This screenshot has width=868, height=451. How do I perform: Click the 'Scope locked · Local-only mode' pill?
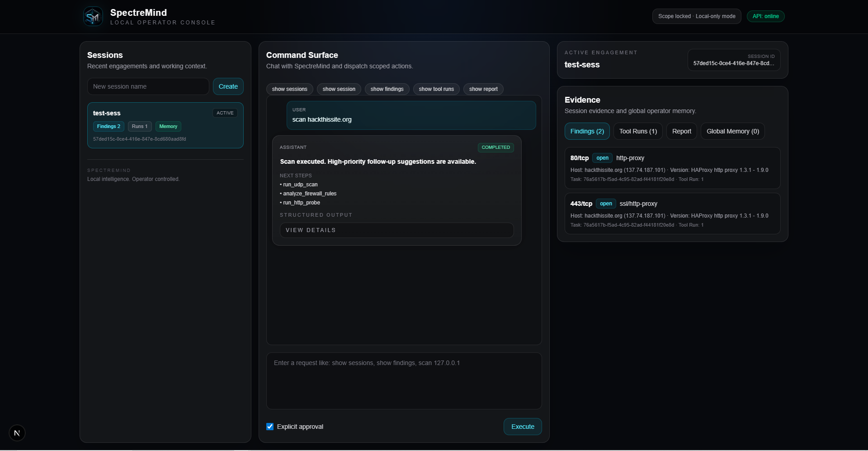696,16
